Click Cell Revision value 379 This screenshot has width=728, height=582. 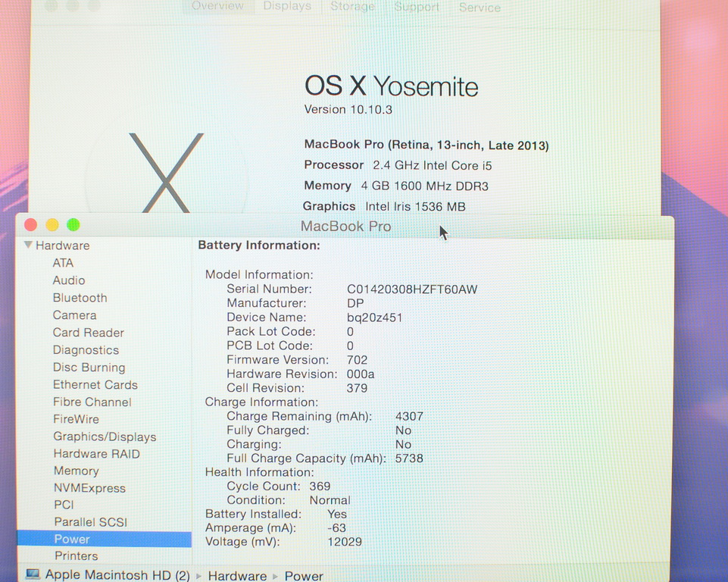357,388
